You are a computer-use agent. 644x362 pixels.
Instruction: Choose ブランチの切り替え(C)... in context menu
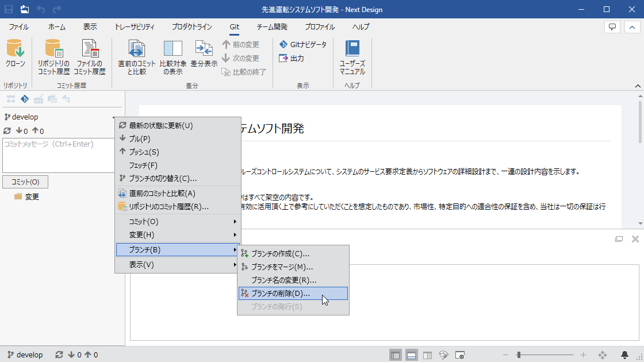pyautogui.click(x=178, y=179)
